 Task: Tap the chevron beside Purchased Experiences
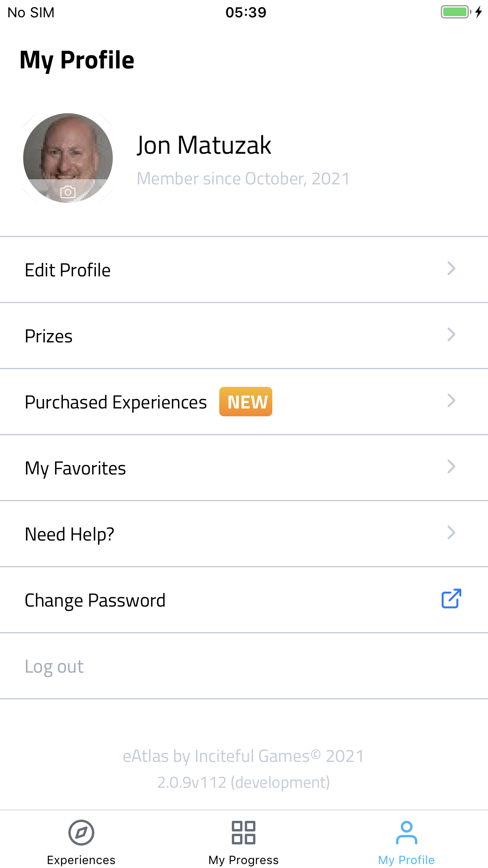point(451,401)
